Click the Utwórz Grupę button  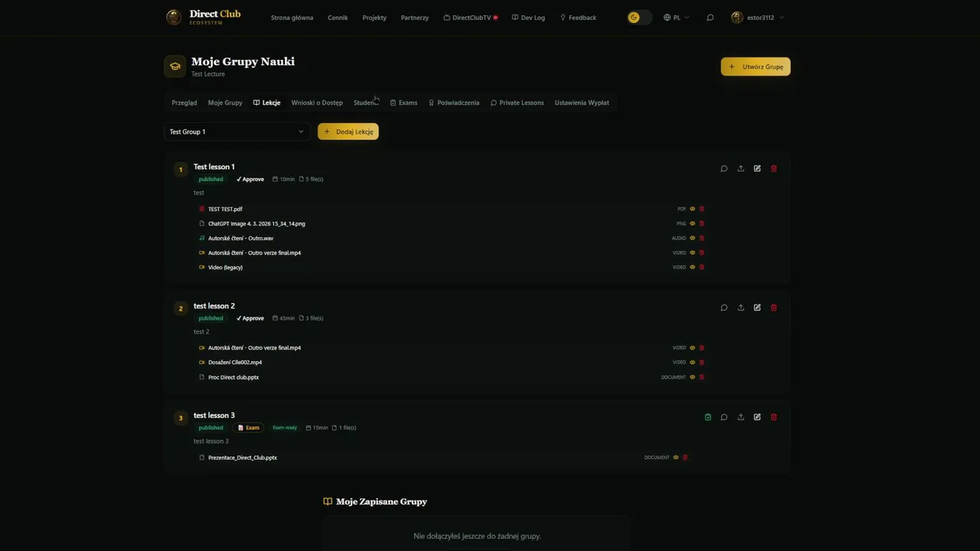(x=756, y=67)
